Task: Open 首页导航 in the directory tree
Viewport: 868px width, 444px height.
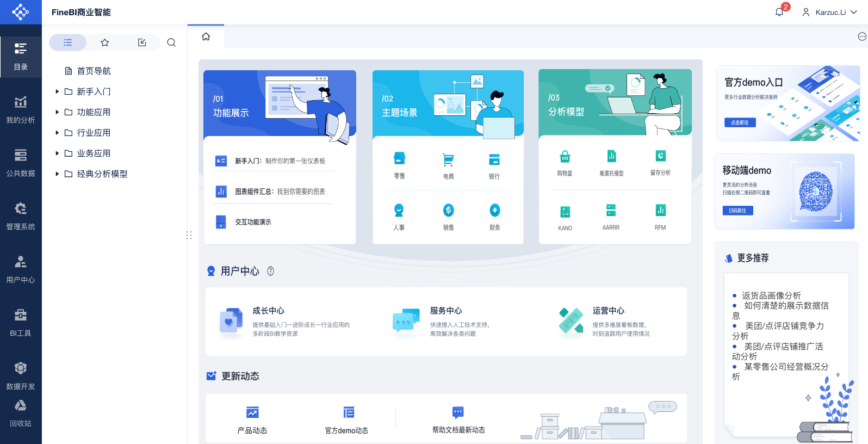Action: point(88,71)
